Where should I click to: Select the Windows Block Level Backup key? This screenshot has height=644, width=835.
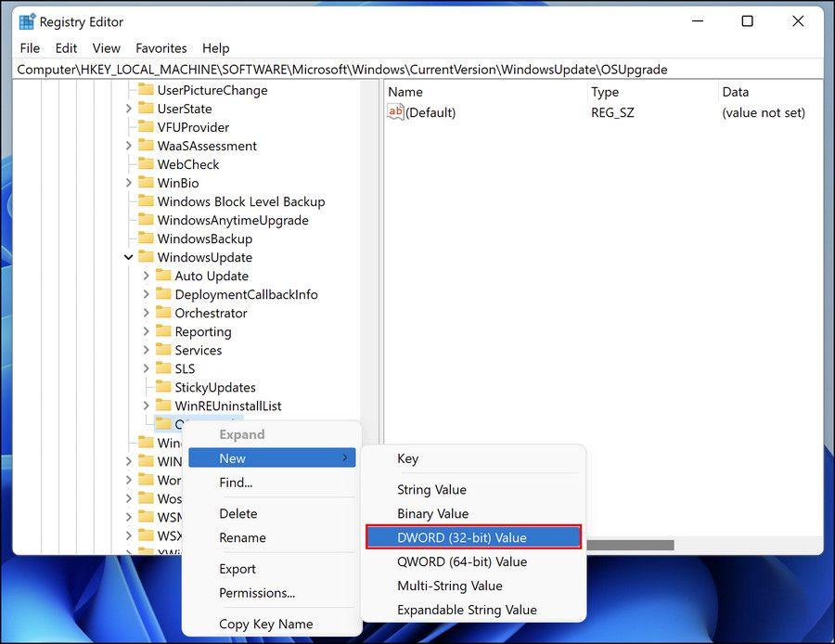(240, 201)
